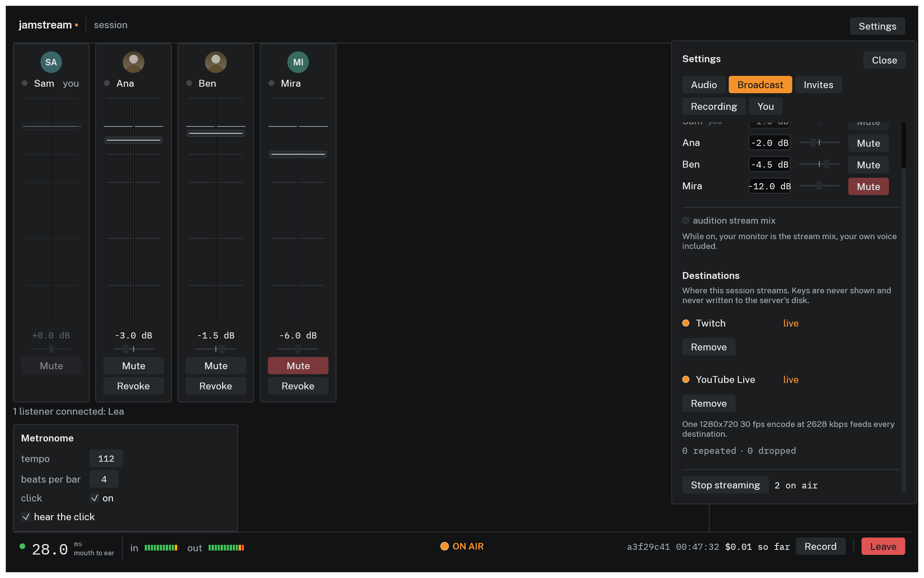Click the Twitch live status dot

[686, 323]
